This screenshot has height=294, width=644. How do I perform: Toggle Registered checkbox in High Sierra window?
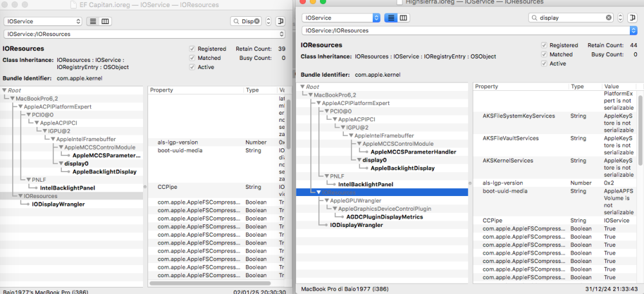click(x=544, y=45)
